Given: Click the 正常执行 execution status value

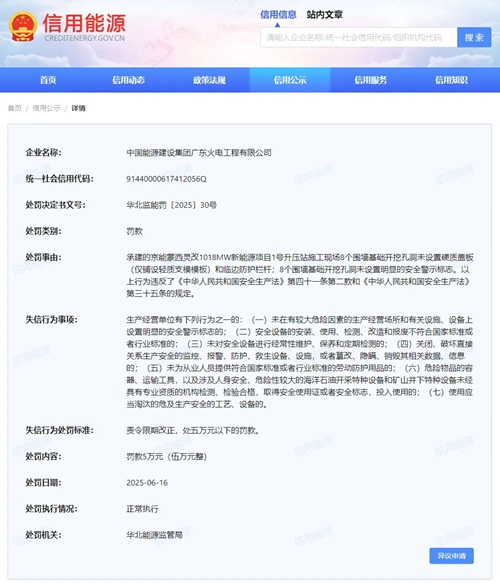Looking at the screenshot, I should (142, 509).
